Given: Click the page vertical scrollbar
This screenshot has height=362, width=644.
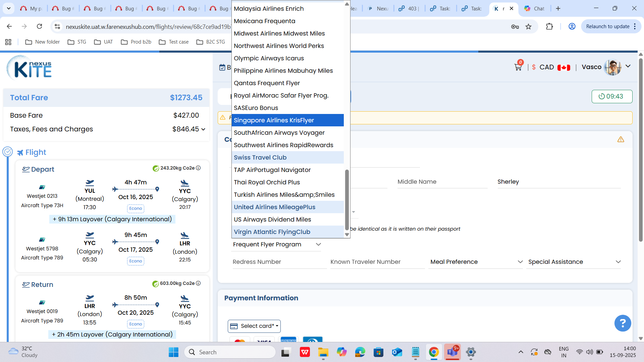Looking at the screenshot, I should click(640, 150).
